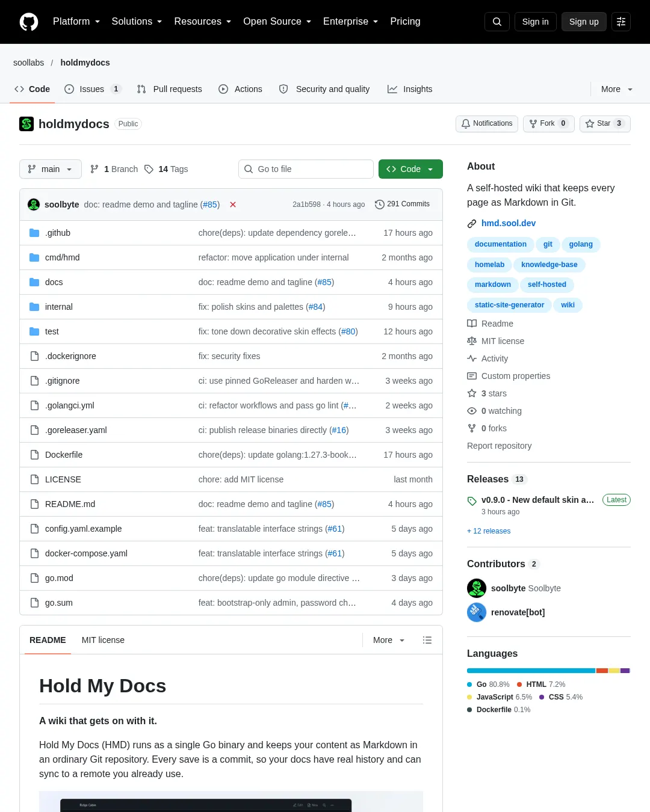Open the Insights tab

(x=410, y=89)
